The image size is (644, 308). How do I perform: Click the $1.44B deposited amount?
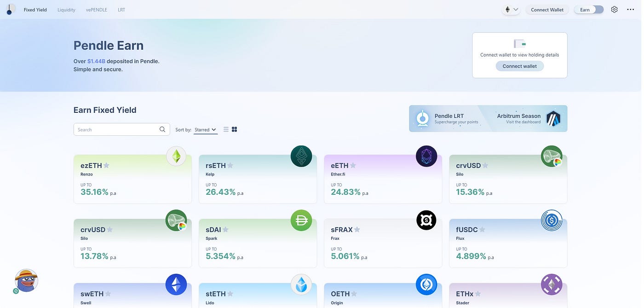coord(96,61)
